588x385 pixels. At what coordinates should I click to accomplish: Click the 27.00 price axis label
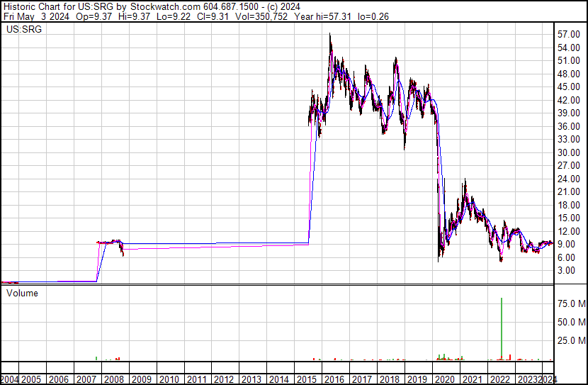click(x=569, y=165)
